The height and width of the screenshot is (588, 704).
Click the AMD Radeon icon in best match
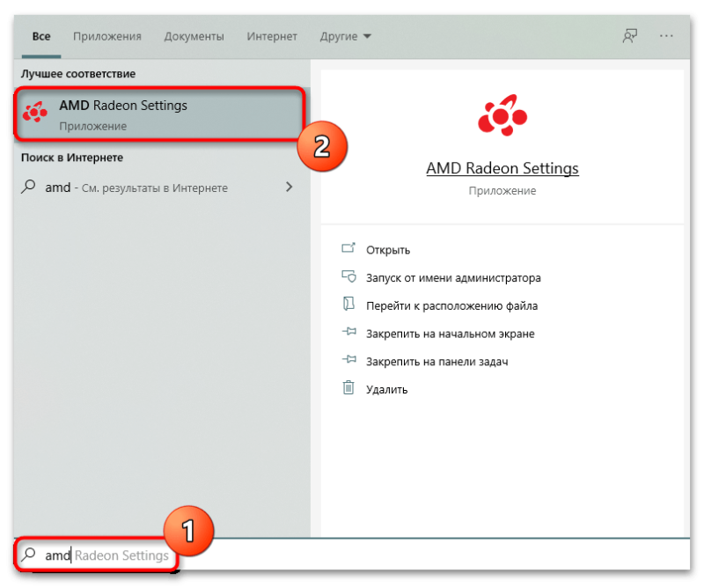(35, 113)
